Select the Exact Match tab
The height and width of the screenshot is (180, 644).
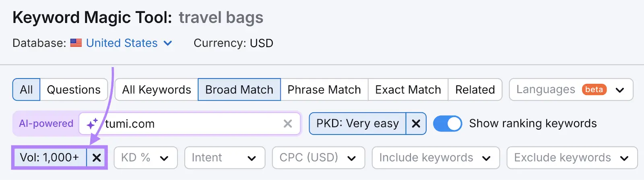point(408,89)
